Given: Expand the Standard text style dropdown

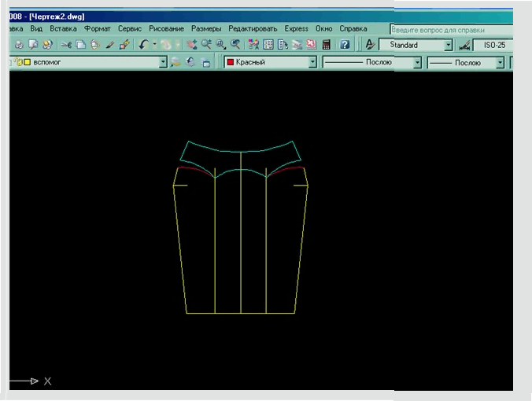Looking at the screenshot, I should click(449, 46).
